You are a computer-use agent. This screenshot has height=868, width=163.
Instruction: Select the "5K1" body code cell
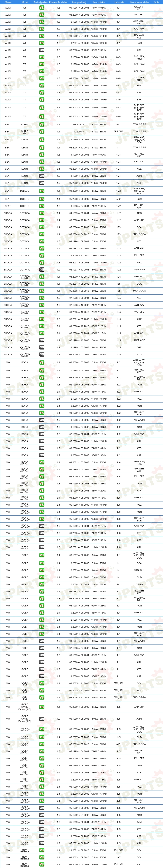(118, 585)
